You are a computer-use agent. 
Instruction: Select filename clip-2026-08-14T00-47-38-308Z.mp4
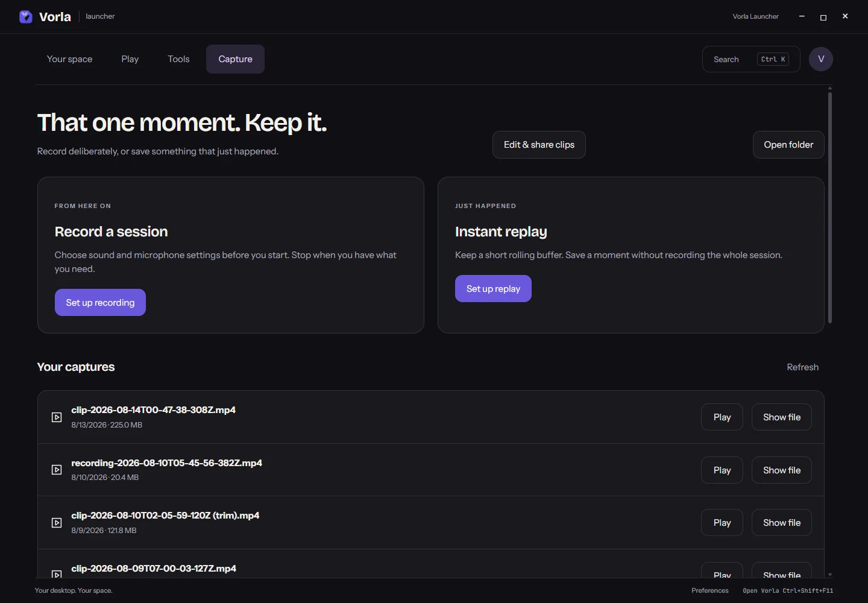point(153,410)
